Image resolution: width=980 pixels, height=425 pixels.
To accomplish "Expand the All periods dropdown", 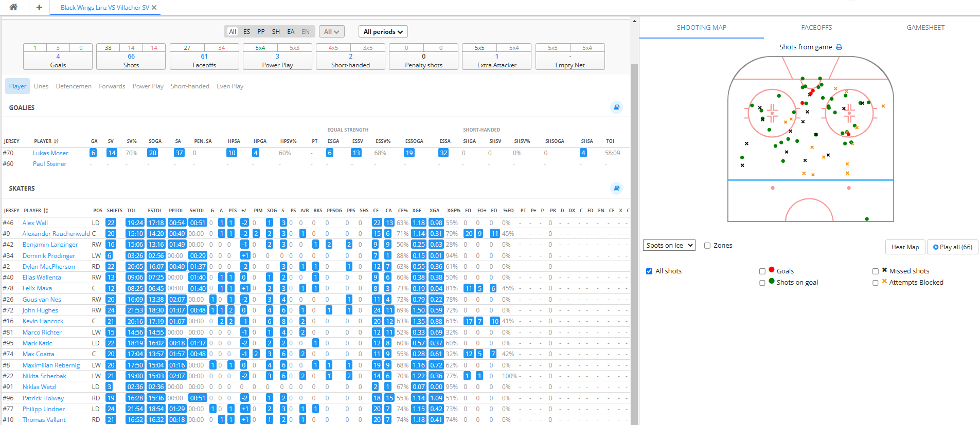I will click(x=383, y=32).
